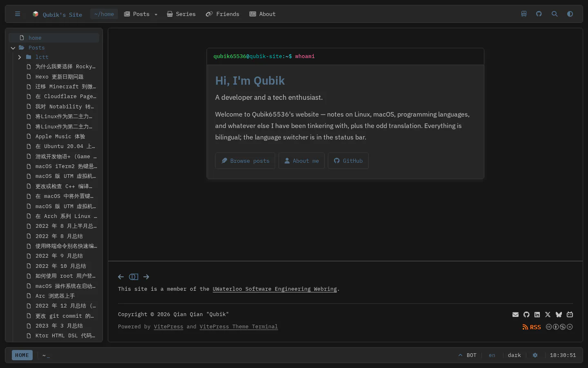Collapse the Posts folder in sidebar tree
The height and width of the screenshot is (368, 588).
pyautogui.click(x=13, y=48)
